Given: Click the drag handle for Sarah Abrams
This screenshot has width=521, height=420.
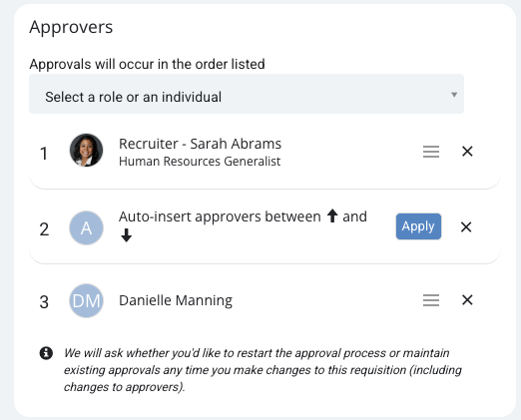Looking at the screenshot, I should tap(431, 152).
